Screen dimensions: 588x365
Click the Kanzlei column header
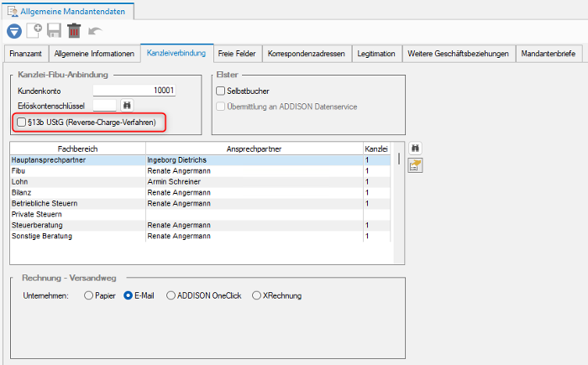[376, 149]
